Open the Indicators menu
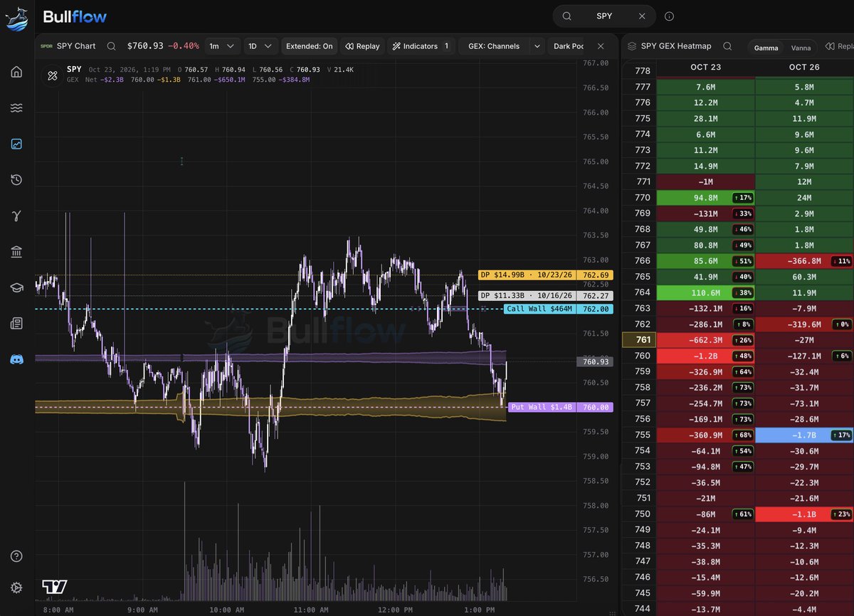 (x=421, y=46)
